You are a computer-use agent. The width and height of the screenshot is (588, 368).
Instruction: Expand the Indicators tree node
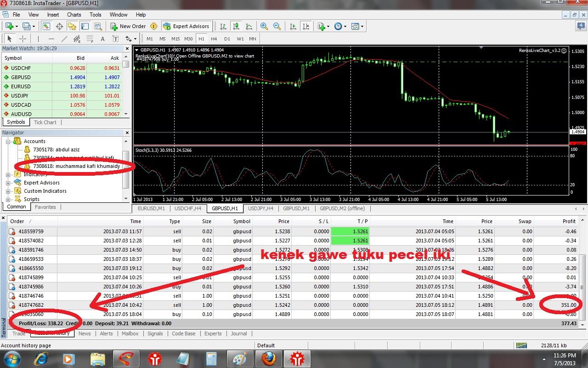click(x=8, y=174)
